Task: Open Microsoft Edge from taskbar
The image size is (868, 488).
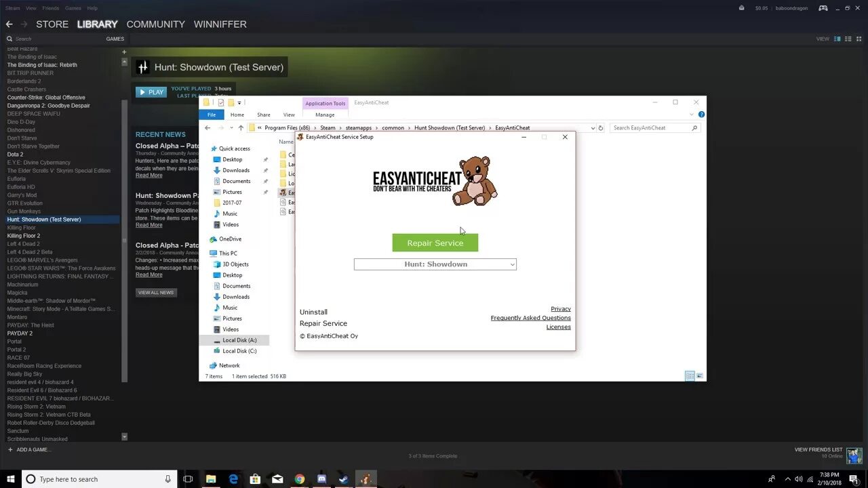Action: [233, 479]
